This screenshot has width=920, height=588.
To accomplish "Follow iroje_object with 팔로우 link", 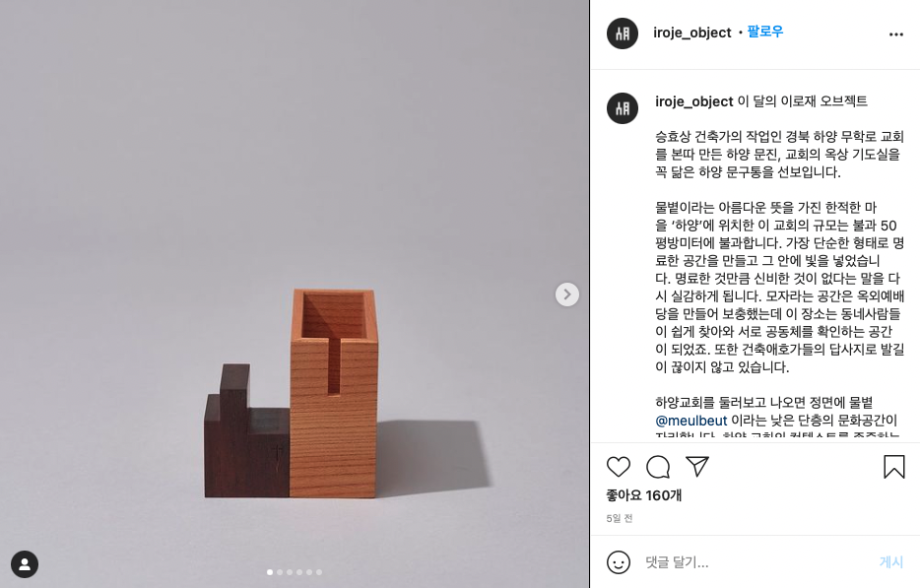I will click(x=765, y=32).
